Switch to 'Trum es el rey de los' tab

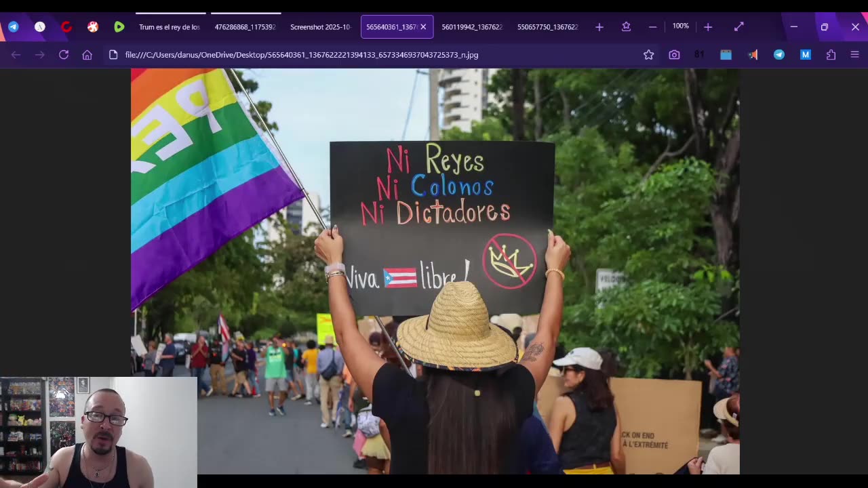coord(170,27)
